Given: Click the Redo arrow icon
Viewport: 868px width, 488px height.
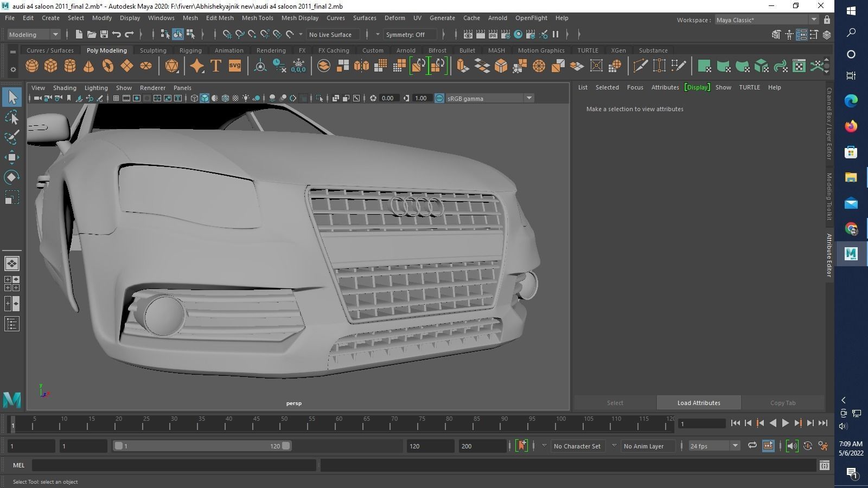Looking at the screenshot, I should (129, 35).
